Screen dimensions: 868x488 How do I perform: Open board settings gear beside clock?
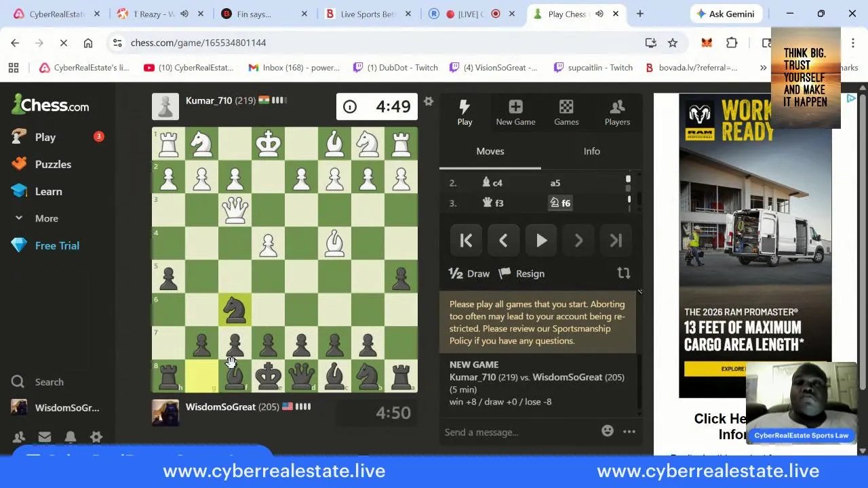[x=429, y=102]
